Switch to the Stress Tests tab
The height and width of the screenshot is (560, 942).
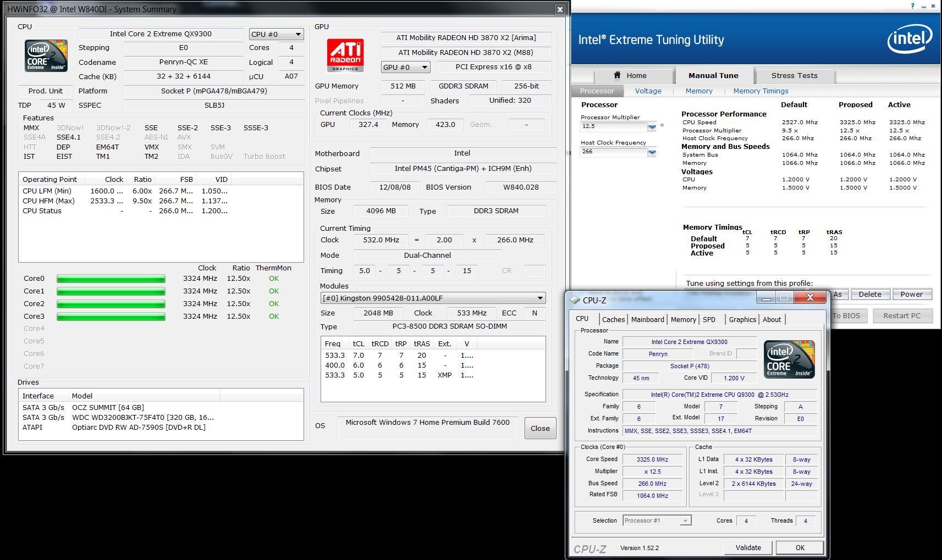(794, 75)
